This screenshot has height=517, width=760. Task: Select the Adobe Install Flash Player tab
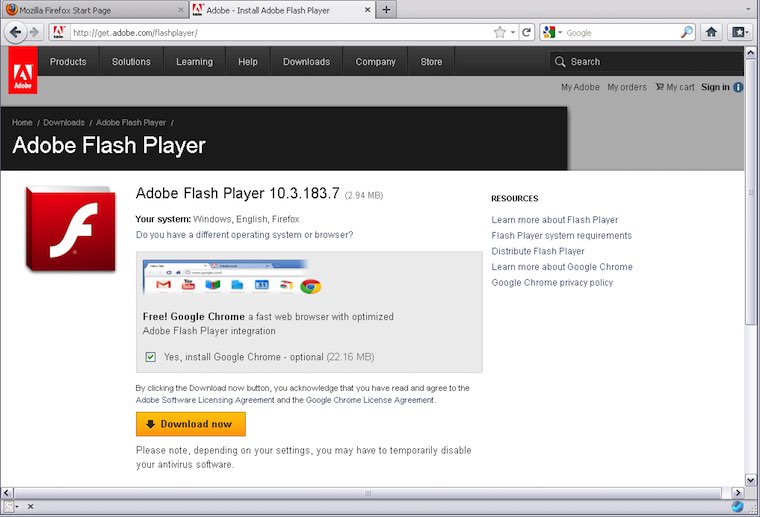coord(282,10)
